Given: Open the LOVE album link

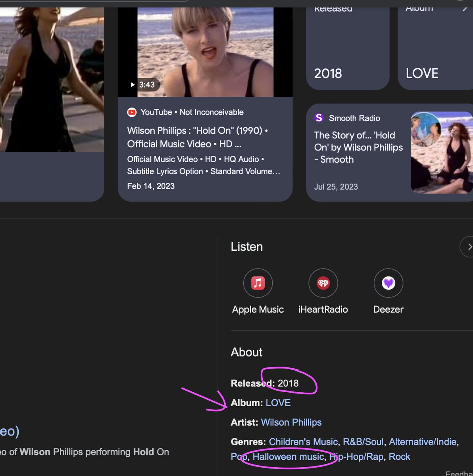Looking at the screenshot, I should (x=278, y=403).
